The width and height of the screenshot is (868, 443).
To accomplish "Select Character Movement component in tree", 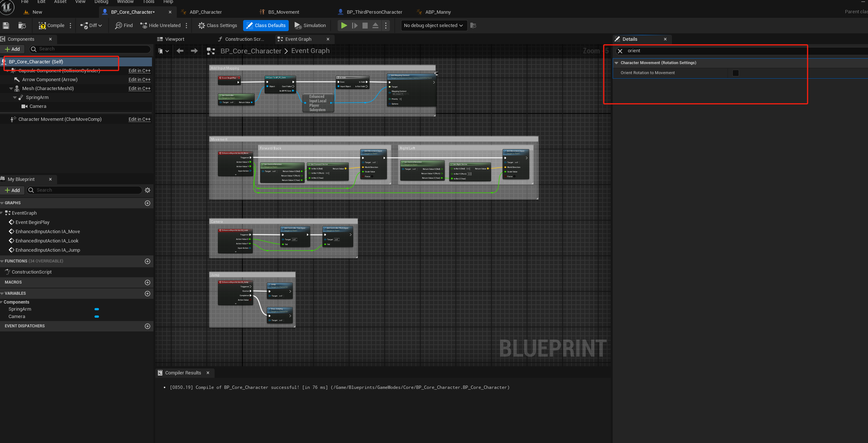I will [60, 119].
